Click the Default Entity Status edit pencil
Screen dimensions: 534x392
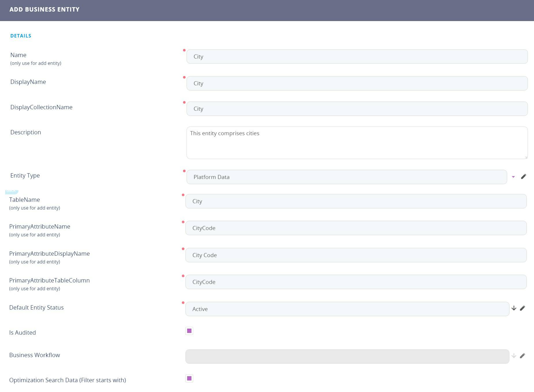(x=522, y=308)
